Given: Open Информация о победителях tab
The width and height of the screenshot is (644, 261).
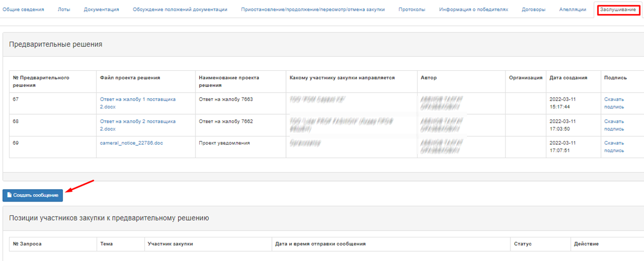Looking at the screenshot, I should pyautogui.click(x=473, y=10).
